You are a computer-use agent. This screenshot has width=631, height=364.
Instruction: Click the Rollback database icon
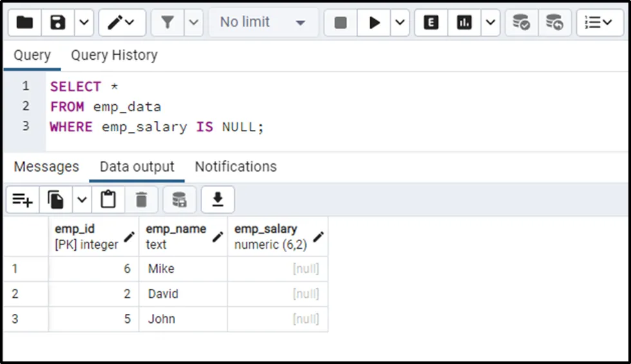click(554, 23)
